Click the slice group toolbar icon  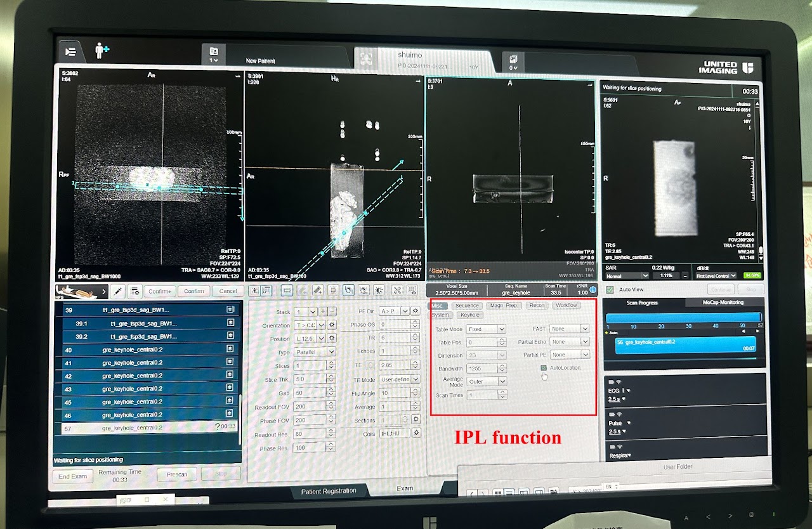point(287,290)
